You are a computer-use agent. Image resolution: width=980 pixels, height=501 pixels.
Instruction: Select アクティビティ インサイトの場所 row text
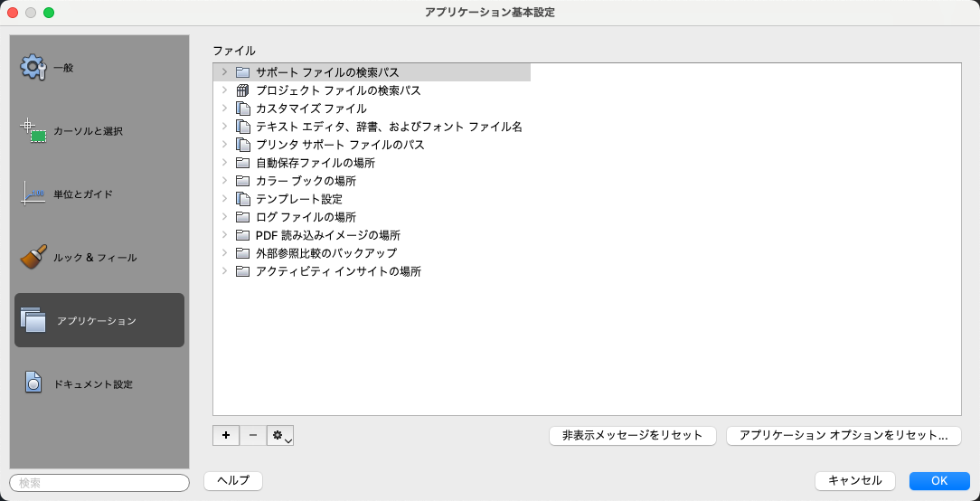[x=339, y=271]
